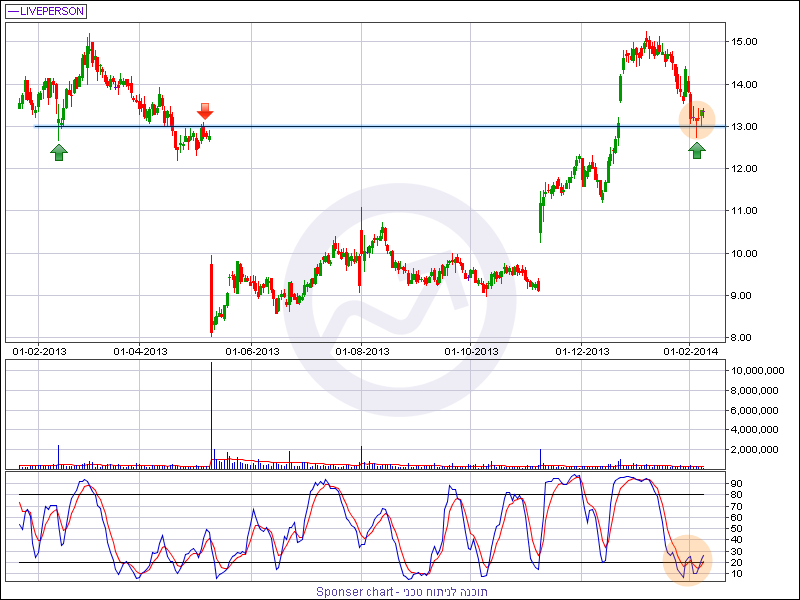The width and height of the screenshot is (800, 600).
Task: Select the 01-02-2013 date label
Action: tap(39, 352)
